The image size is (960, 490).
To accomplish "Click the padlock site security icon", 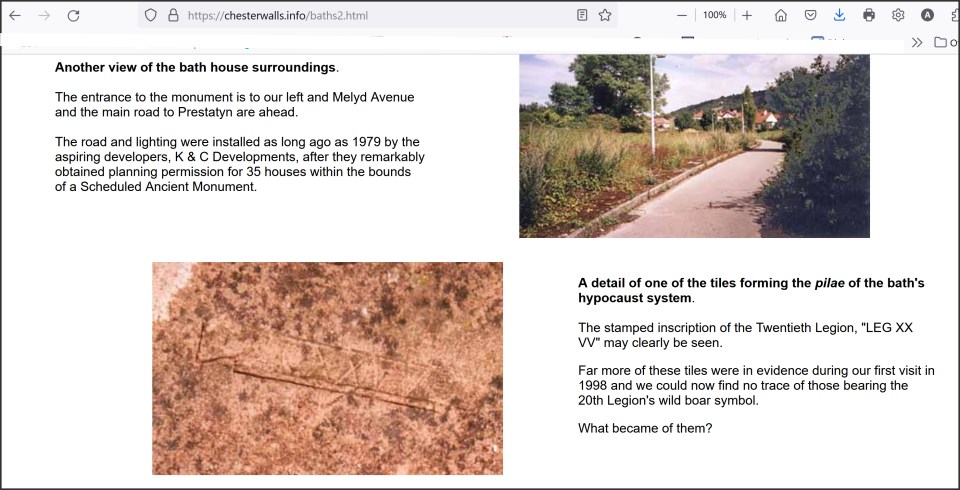I will coord(172,16).
